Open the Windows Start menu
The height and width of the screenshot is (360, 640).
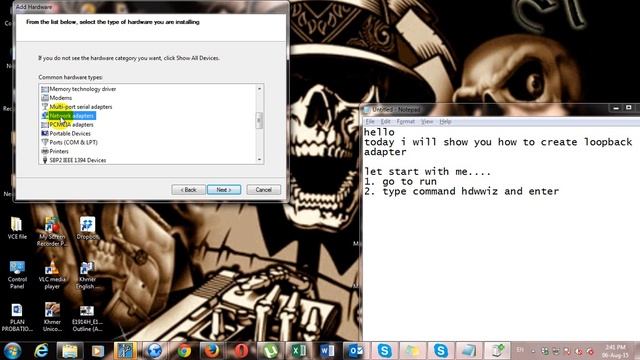point(13,351)
